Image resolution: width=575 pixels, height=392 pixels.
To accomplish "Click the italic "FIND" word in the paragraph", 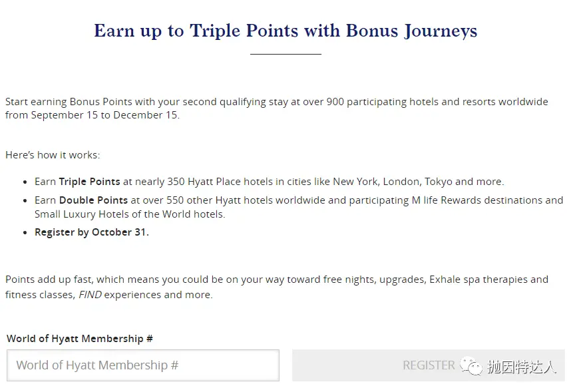I will point(91,295).
